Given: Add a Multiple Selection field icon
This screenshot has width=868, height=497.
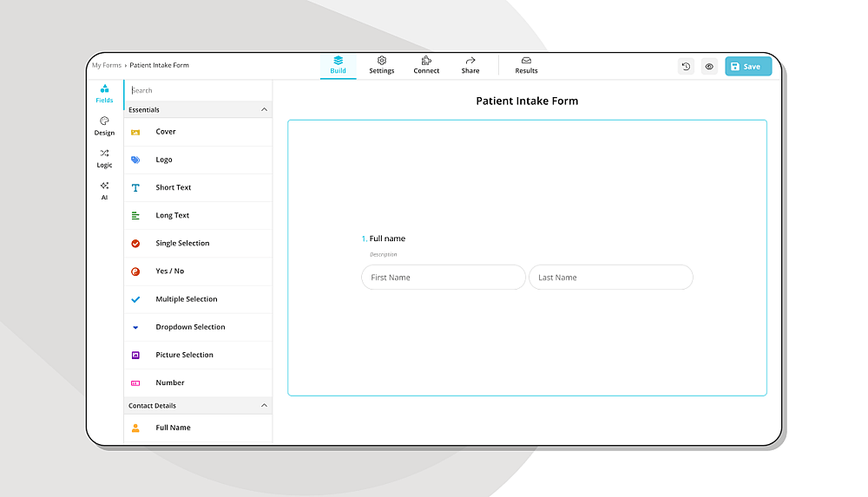Looking at the screenshot, I should click(135, 299).
